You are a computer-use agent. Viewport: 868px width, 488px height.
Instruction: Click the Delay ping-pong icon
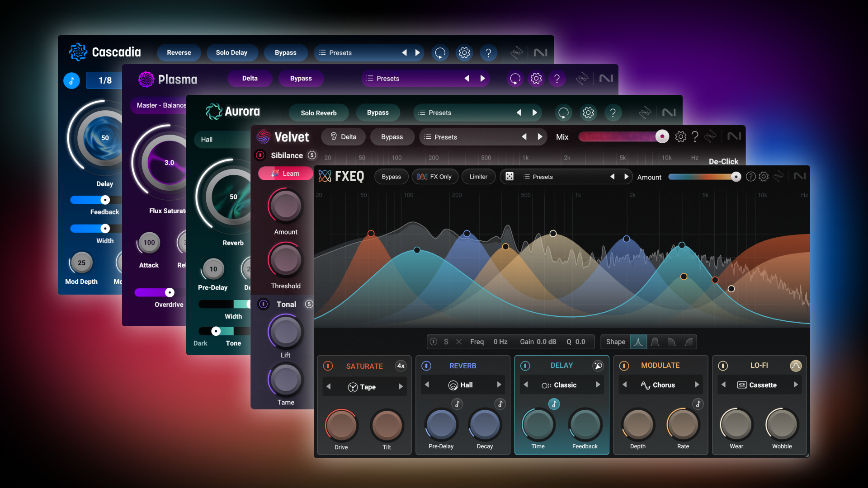point(598,366)
